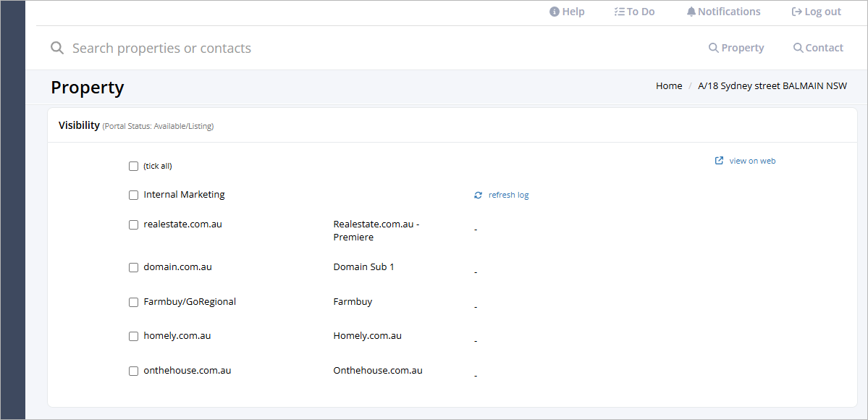The width and height of the screenshot is (868, 420).
Task: Click the Portal Status: Available/Listing text
Action: pyautogui.click(x=159, y=126)
